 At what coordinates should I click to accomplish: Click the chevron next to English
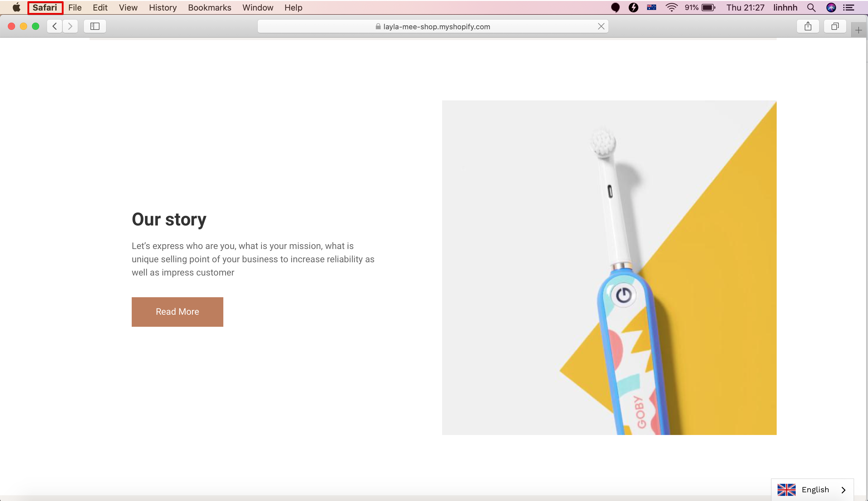843,490
